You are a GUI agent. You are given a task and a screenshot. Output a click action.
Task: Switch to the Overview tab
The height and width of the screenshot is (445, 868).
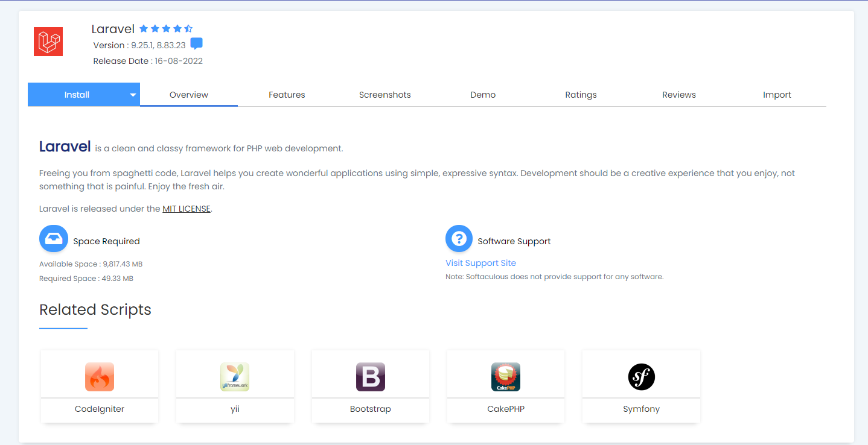189,95
